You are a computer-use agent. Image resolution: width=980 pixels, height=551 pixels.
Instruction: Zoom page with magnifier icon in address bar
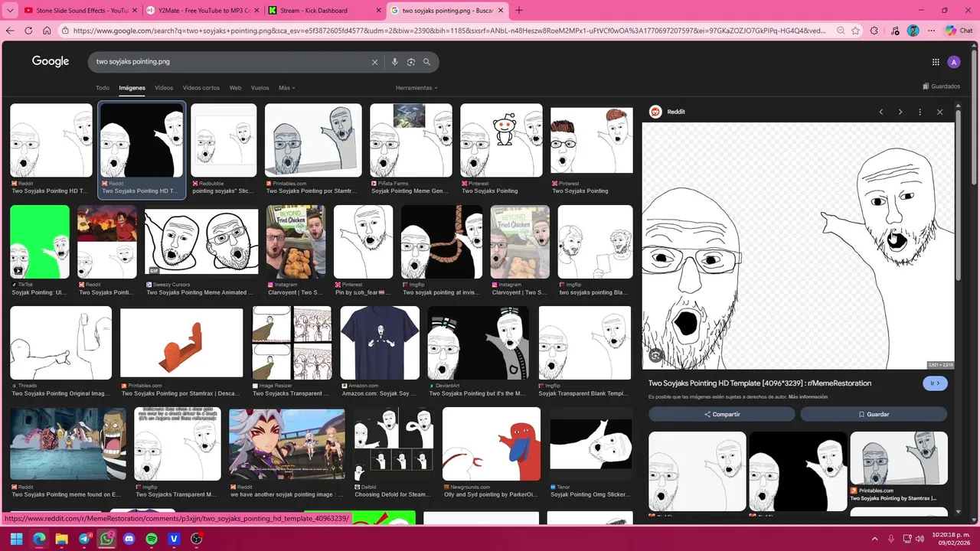click(841, 31)
